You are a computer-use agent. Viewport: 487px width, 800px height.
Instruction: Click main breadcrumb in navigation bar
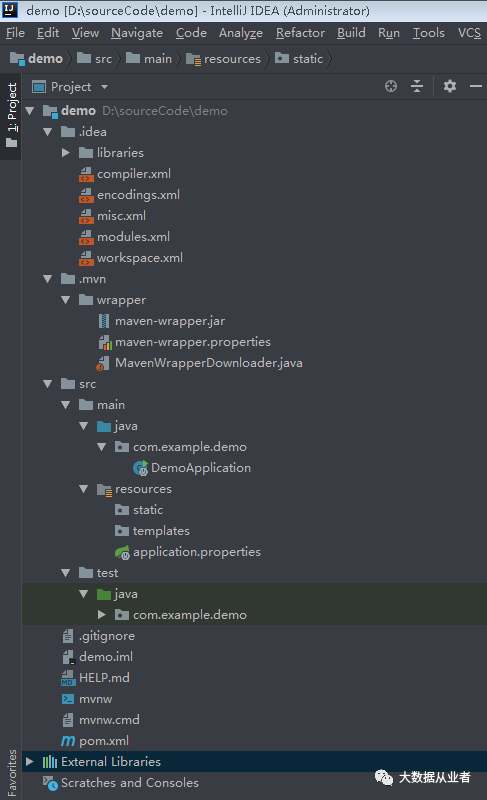pyautogui.click(x=149, y=59)
